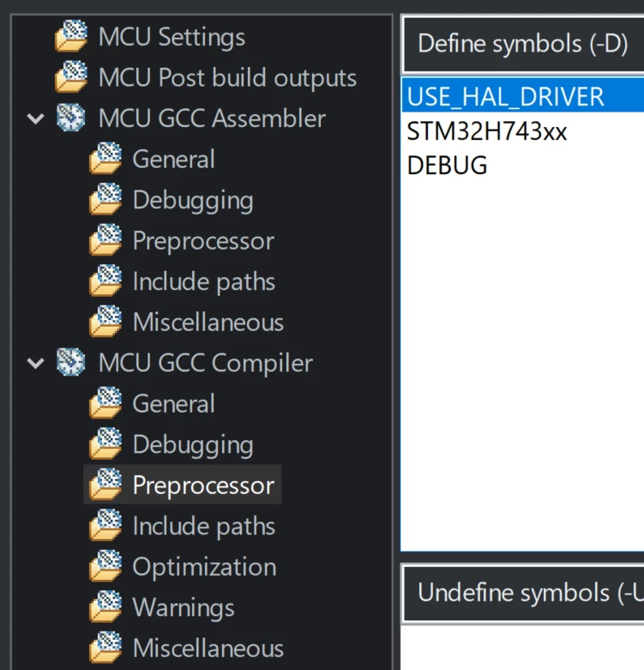Click the MCU Settings icon
644x670 pixels.
[x=71, y=36]
